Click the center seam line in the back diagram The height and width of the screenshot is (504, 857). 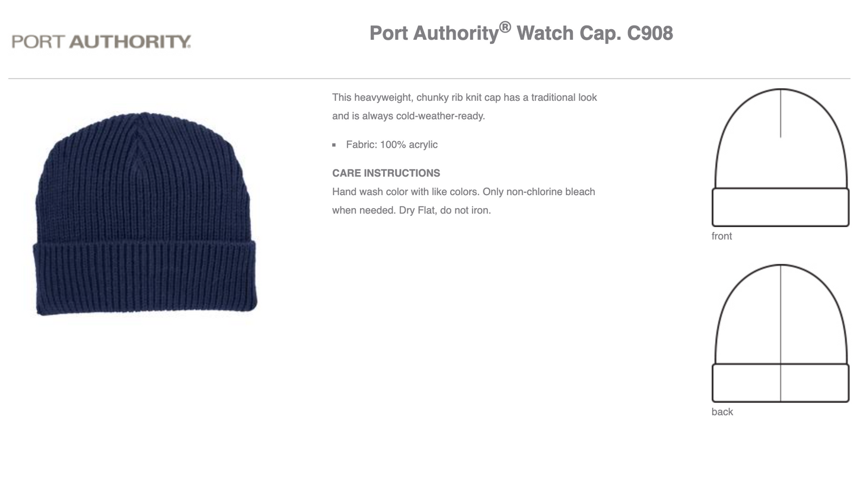(x=780, y=333)
